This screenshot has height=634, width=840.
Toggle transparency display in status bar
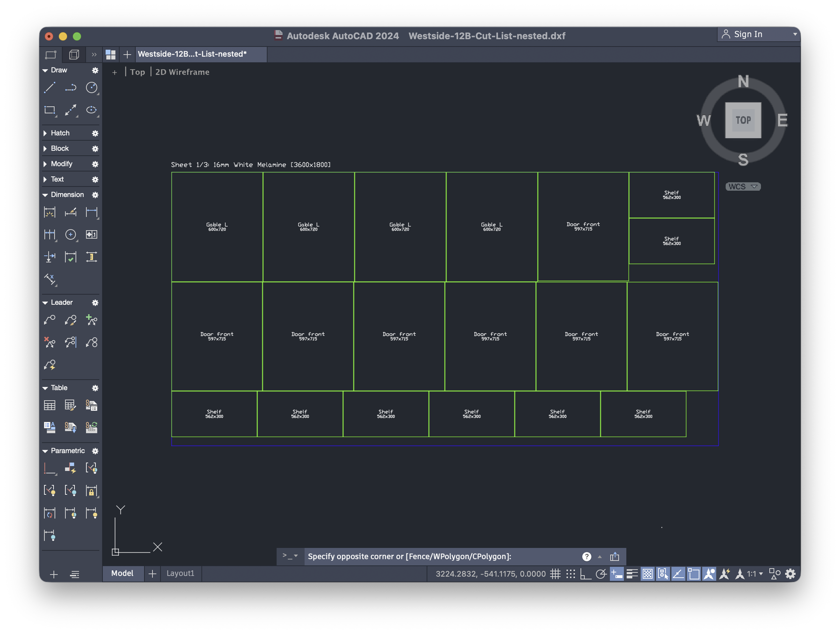pos(647,574)
